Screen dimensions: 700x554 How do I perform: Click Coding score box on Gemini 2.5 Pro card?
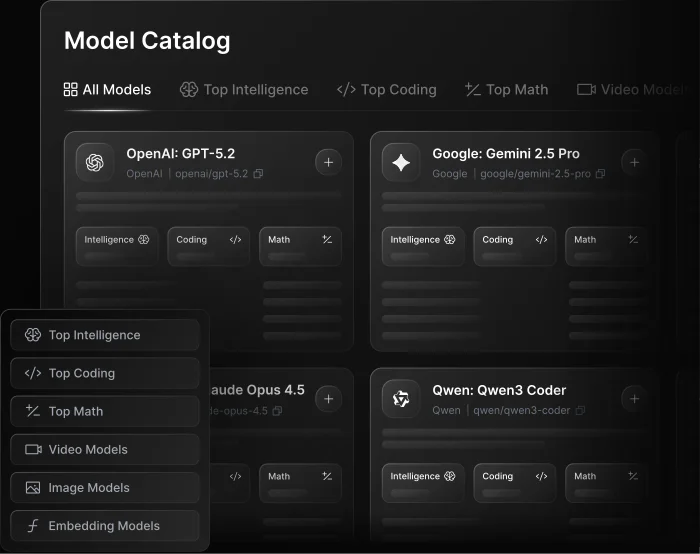click(x=514, y=246)
